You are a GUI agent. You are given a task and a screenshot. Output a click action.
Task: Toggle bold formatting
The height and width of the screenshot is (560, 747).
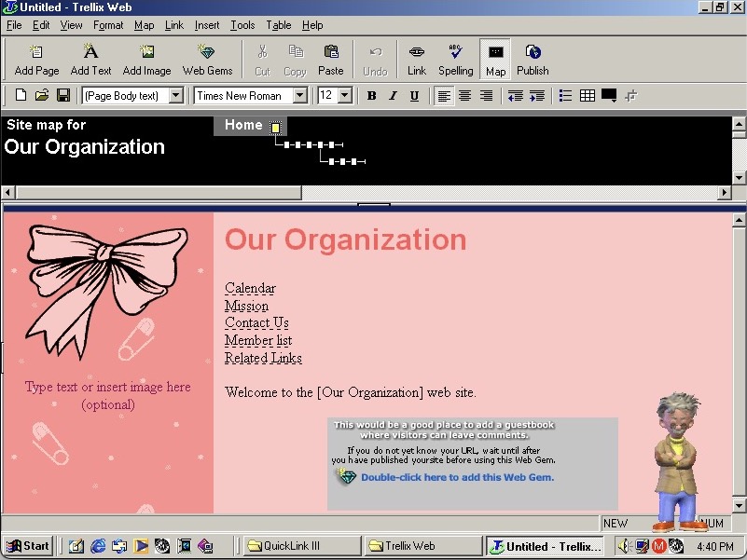click(x=371, y=96)
